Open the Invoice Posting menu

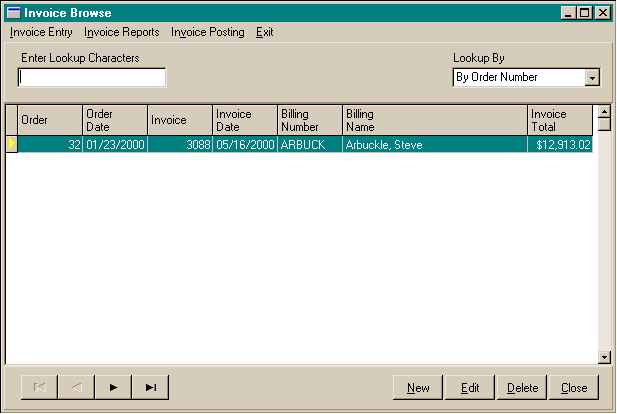[x=207, y=32]
